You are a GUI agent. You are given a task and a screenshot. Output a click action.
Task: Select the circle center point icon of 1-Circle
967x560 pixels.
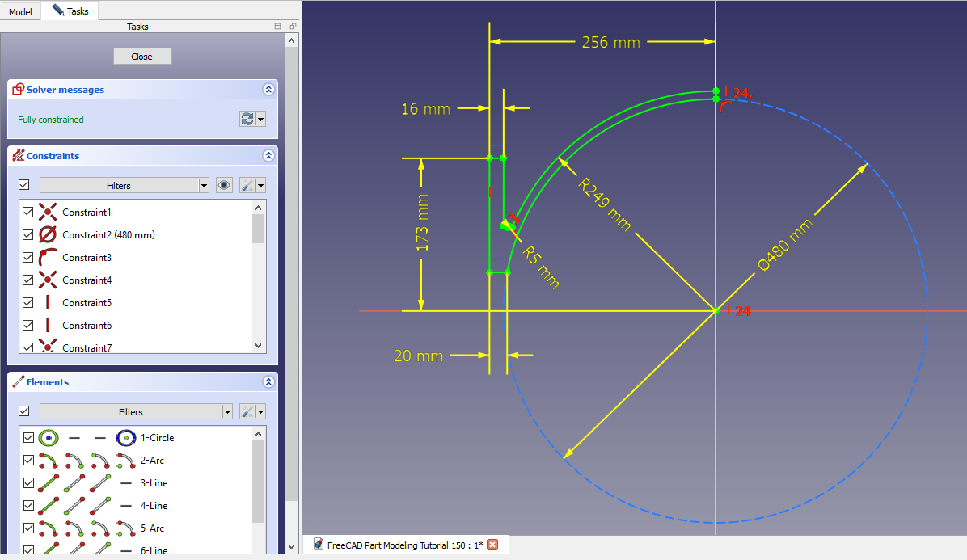coord(125,438)
